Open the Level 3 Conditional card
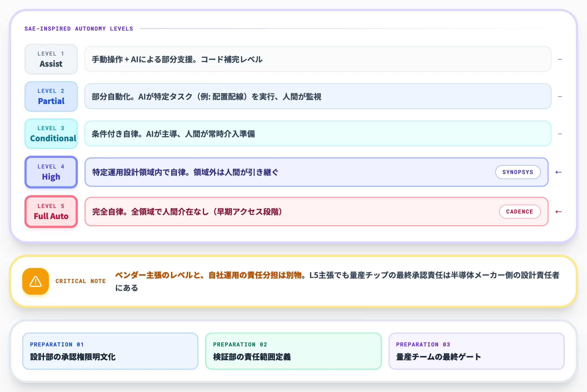 click(51, 134)
